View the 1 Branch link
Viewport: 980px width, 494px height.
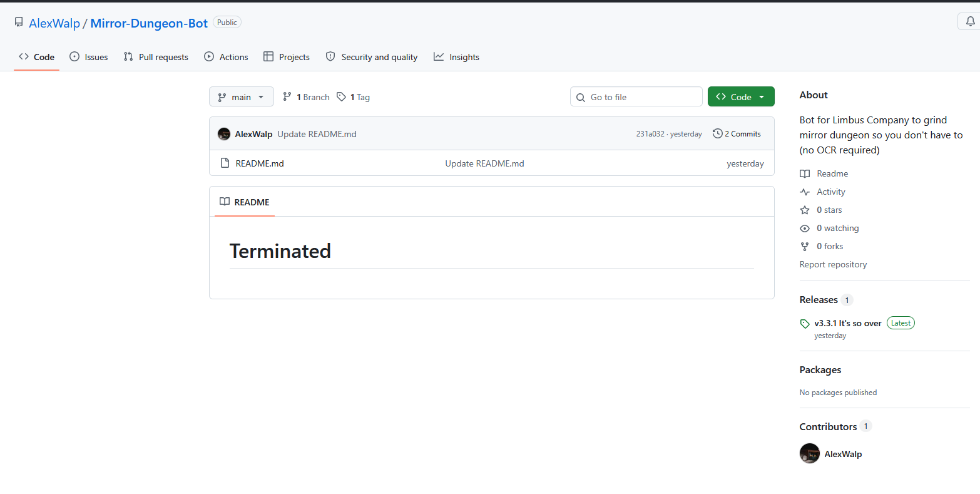coord(306,97)
